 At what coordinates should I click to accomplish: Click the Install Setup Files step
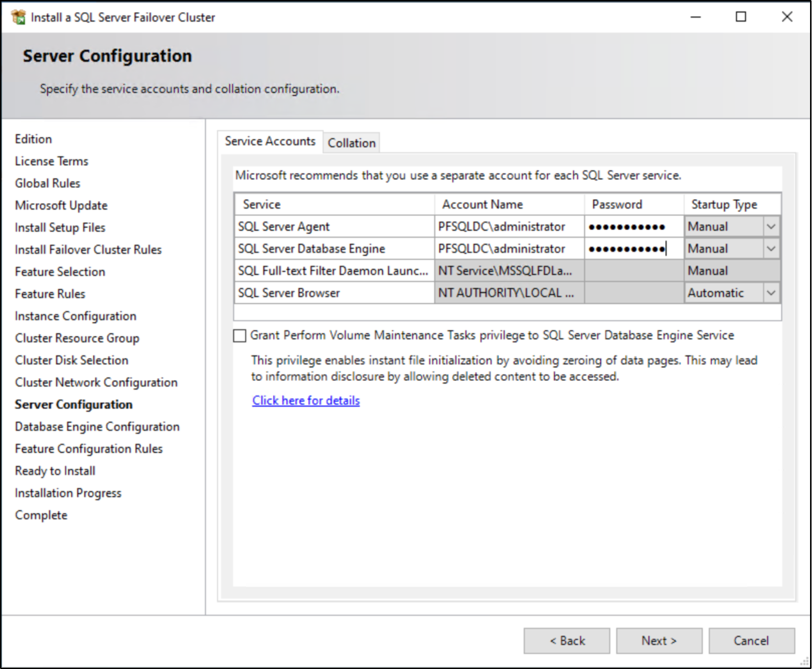point(60,228)
